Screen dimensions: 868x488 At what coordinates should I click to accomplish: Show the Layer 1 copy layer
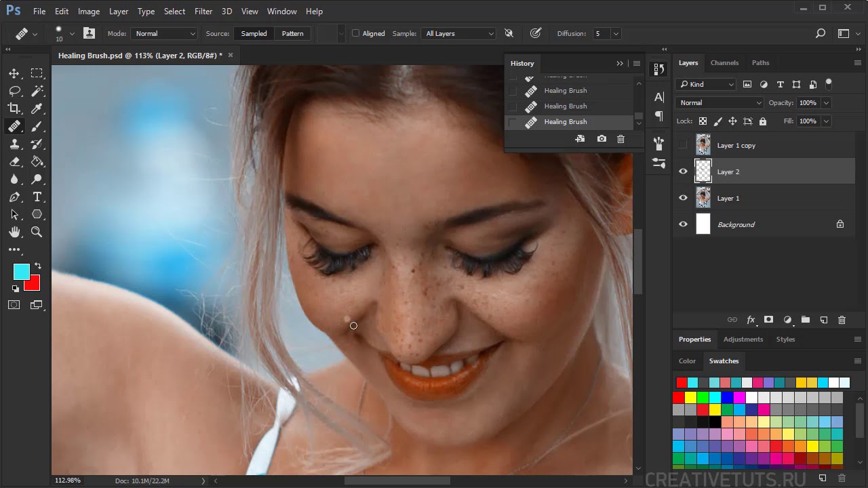tap(683, 145)
